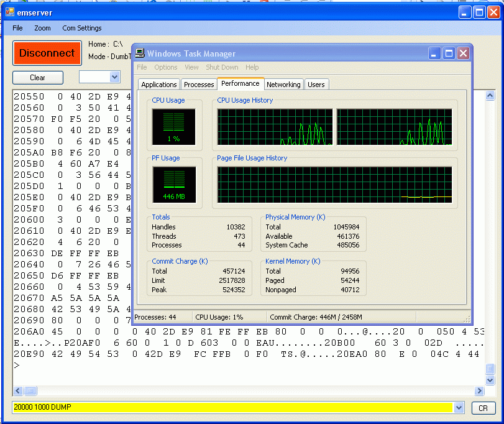Click the terminal row starting with 20550

pyautogui.click(x=72, y=96)
